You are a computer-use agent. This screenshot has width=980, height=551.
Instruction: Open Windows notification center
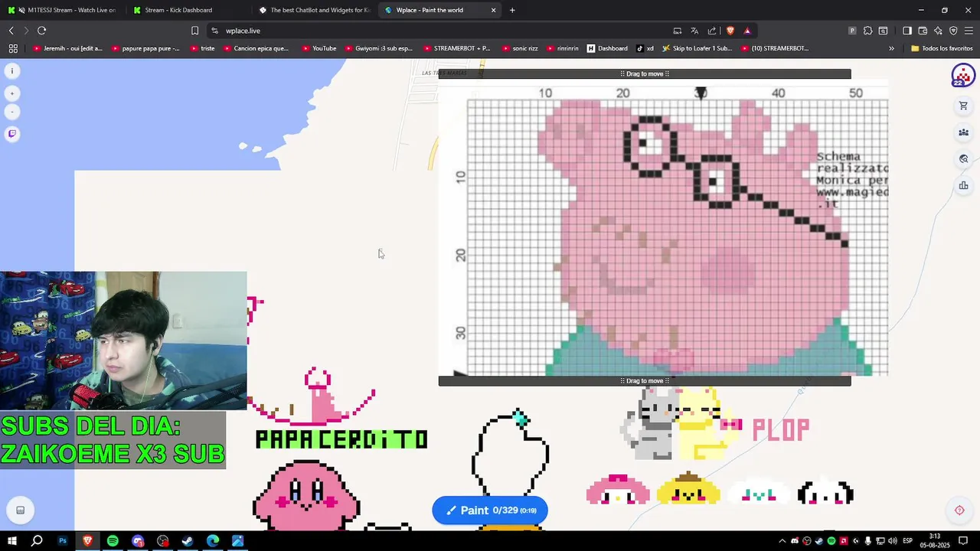pos(963,541)
